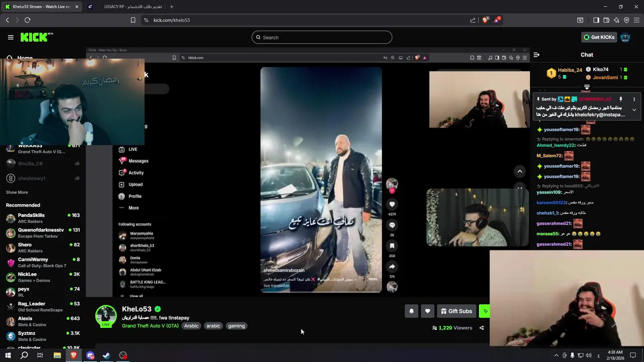
Task: Open CarmiWarmy recommended channel
Action: point(43,262)
